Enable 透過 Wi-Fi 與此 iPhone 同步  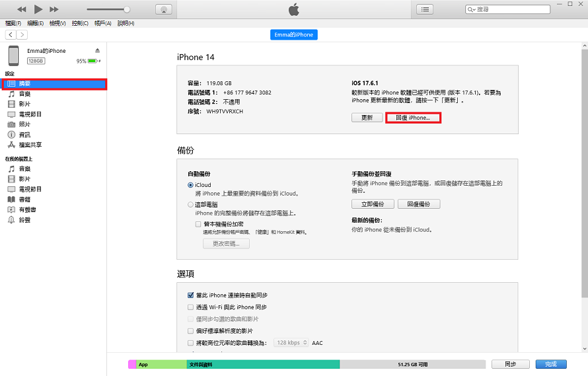coord(190,307)
